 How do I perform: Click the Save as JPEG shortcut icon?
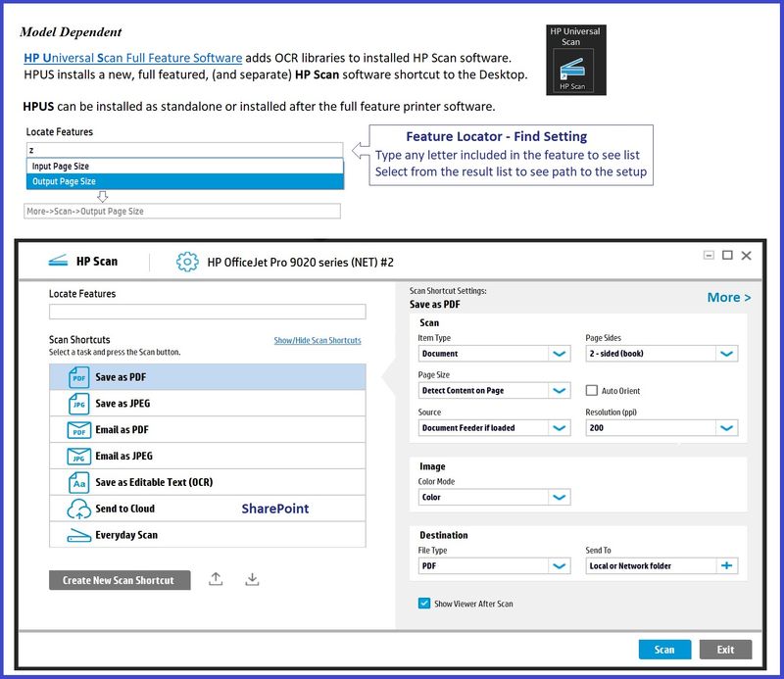coord(79,404)
